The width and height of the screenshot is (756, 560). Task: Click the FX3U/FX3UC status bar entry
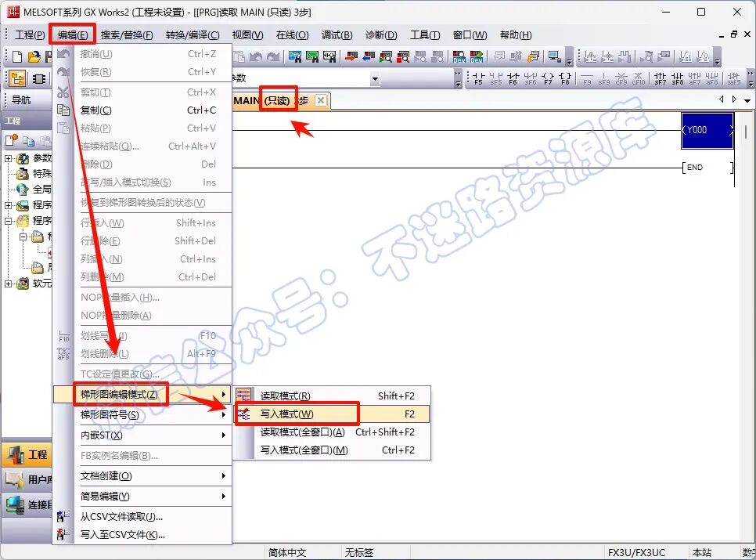636,552
